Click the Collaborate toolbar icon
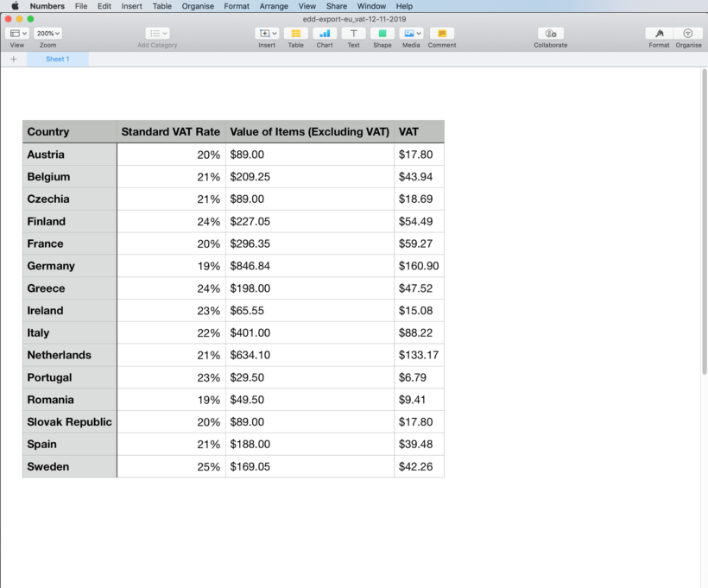 click(x=550, y=33)
